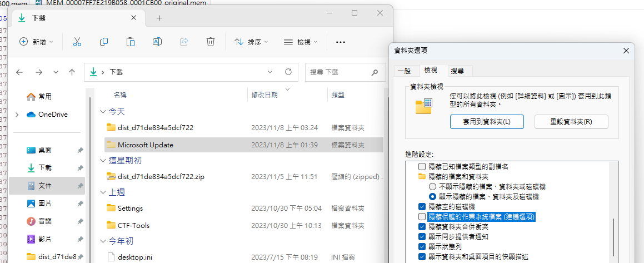
Task: Open the 排序 Sort dropdown
Action: click(251, 42)
